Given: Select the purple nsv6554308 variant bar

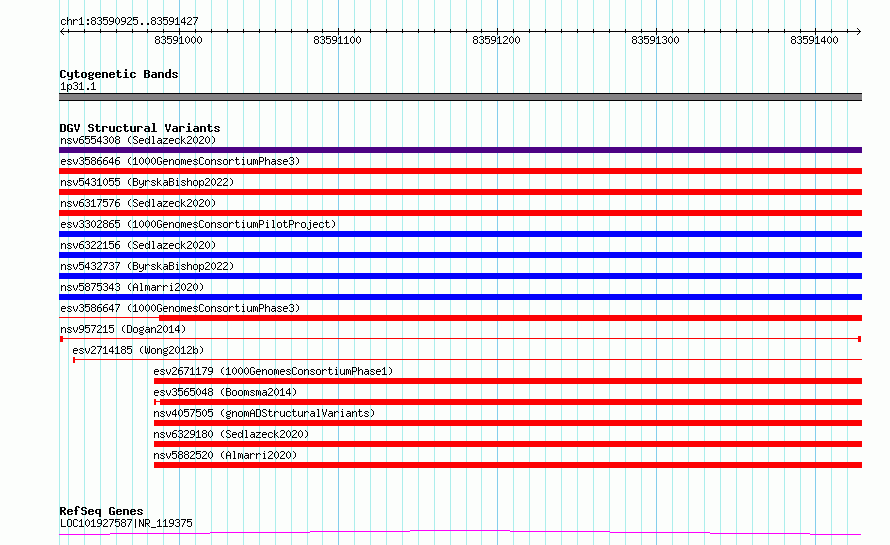Looking at the screenshot, I should pyautogui.click(x=460, y=150).
